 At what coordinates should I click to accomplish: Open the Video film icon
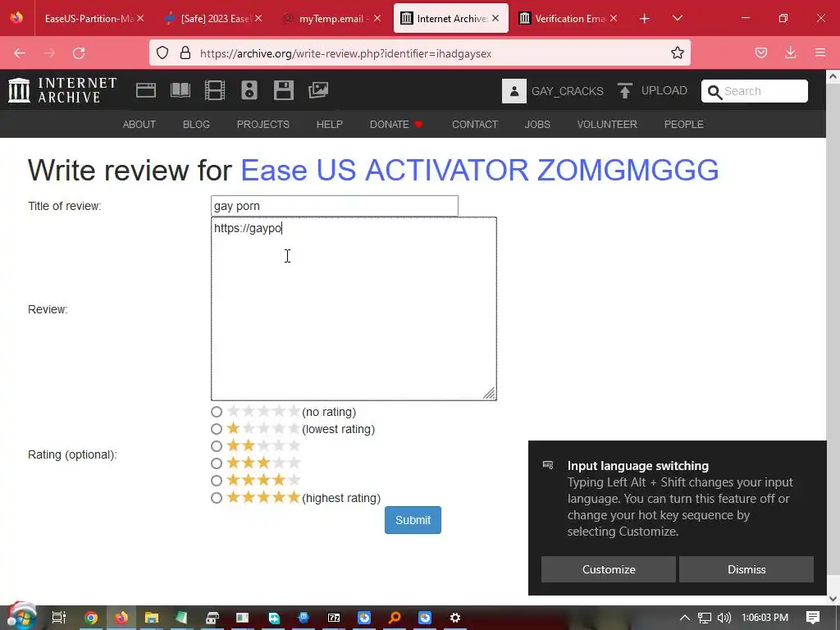point(215,90)
